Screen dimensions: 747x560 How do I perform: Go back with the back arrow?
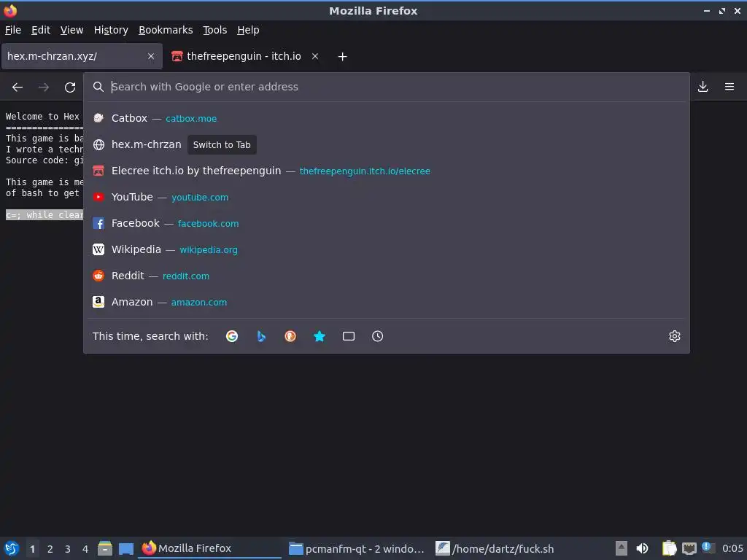[x=18, y=87]
